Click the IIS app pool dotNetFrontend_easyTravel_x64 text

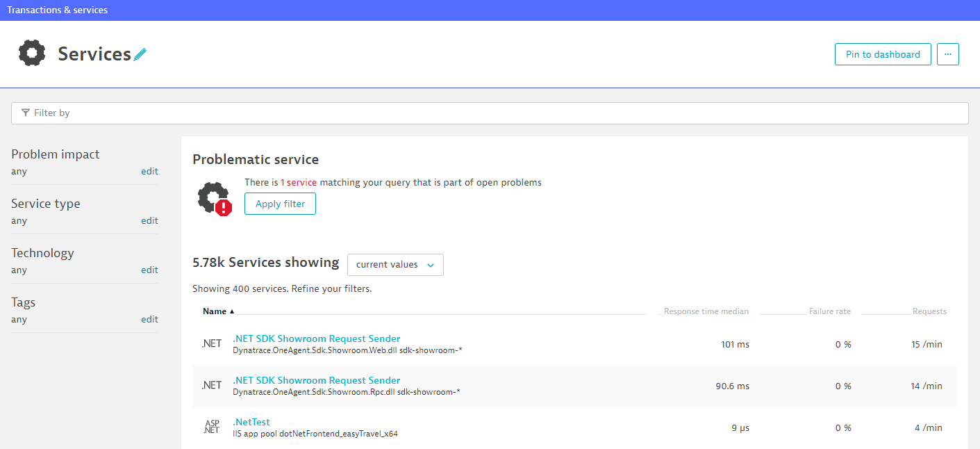[315, 434]
